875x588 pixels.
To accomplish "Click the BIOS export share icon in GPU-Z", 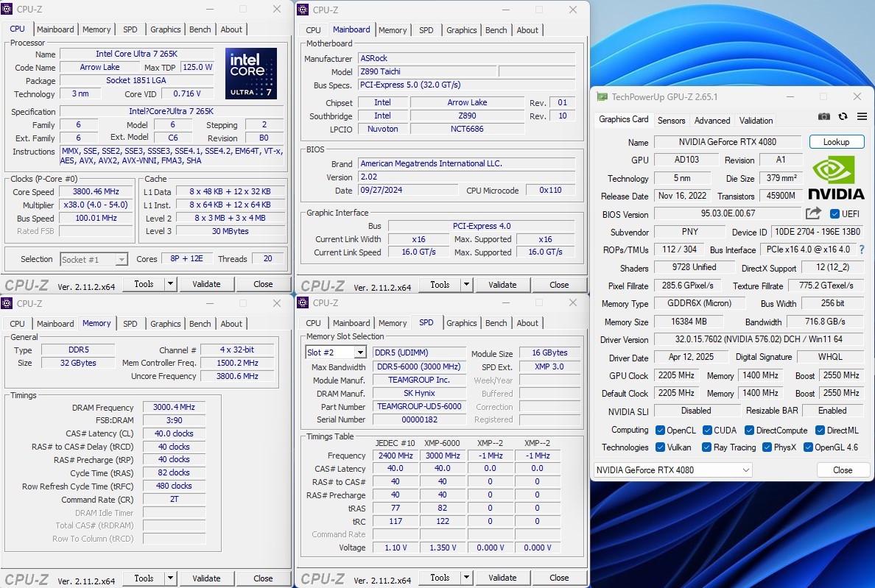I will pos(813,213).
